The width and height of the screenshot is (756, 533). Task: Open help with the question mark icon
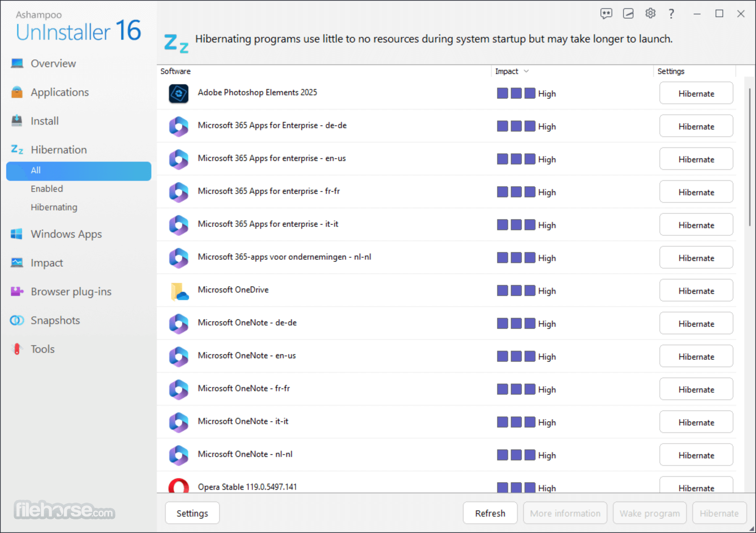coord(671,14)
